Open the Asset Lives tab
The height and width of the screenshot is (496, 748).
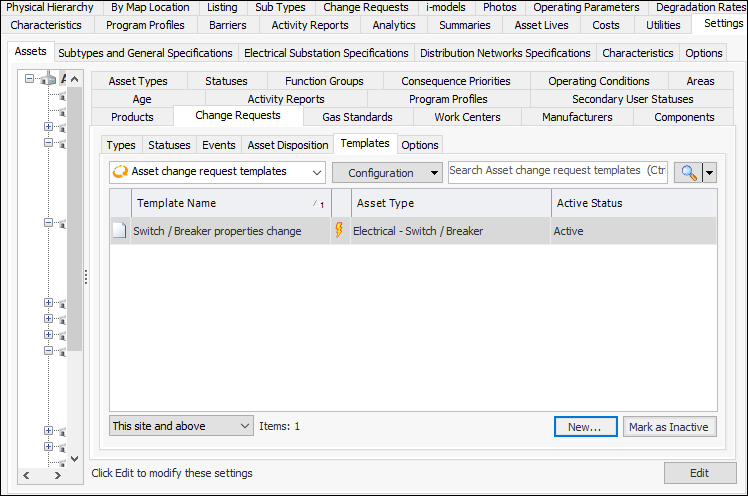pyautogui.click(x=541, y=25)
